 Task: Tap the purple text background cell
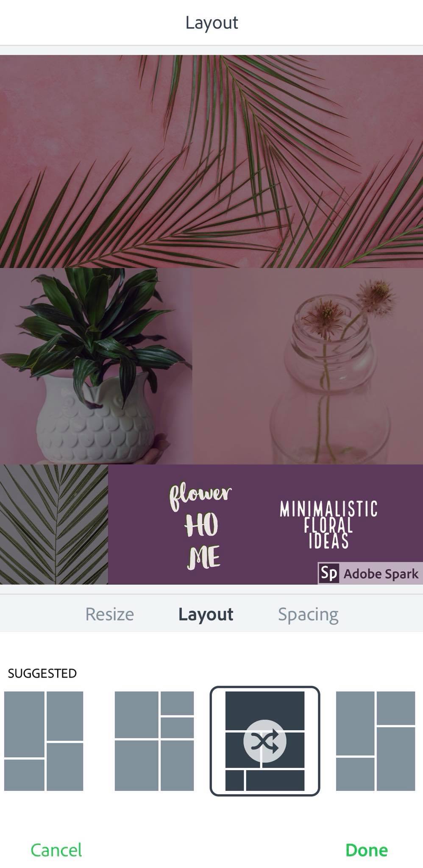265,524
